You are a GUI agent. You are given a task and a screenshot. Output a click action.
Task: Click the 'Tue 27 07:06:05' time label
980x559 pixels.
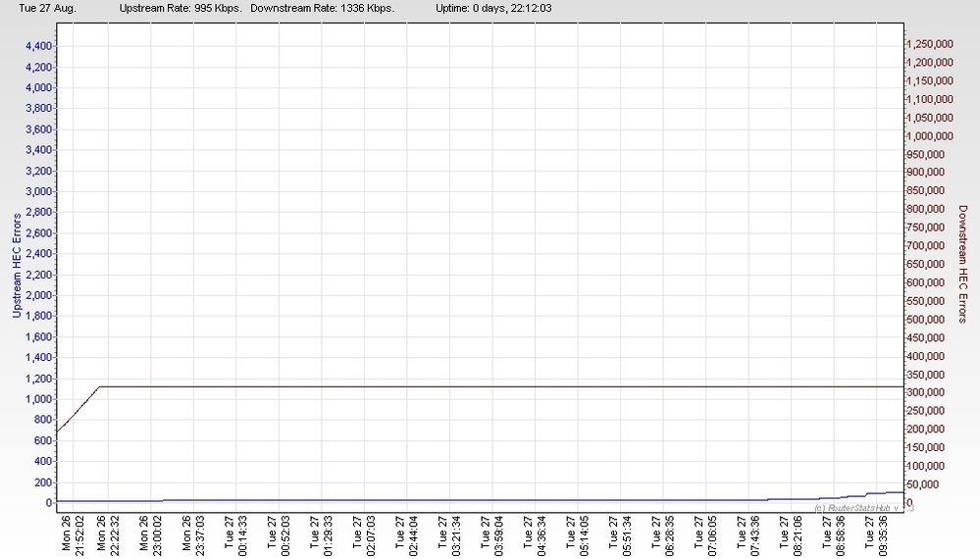click(705, 535)
